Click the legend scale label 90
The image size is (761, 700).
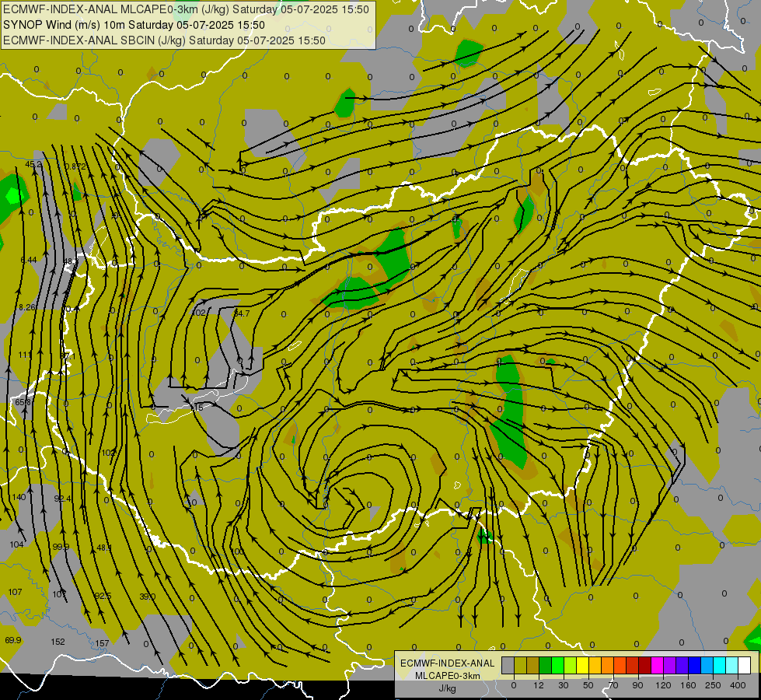(637, 685)
